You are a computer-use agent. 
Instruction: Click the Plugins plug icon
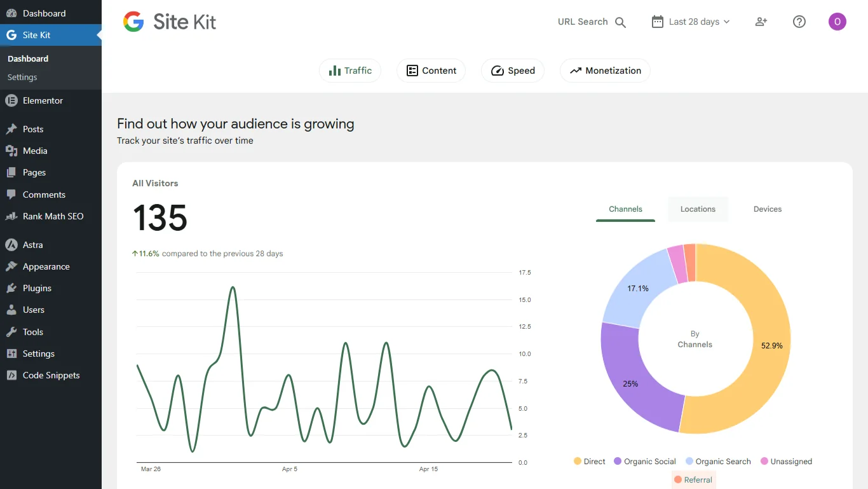point(11,288)
